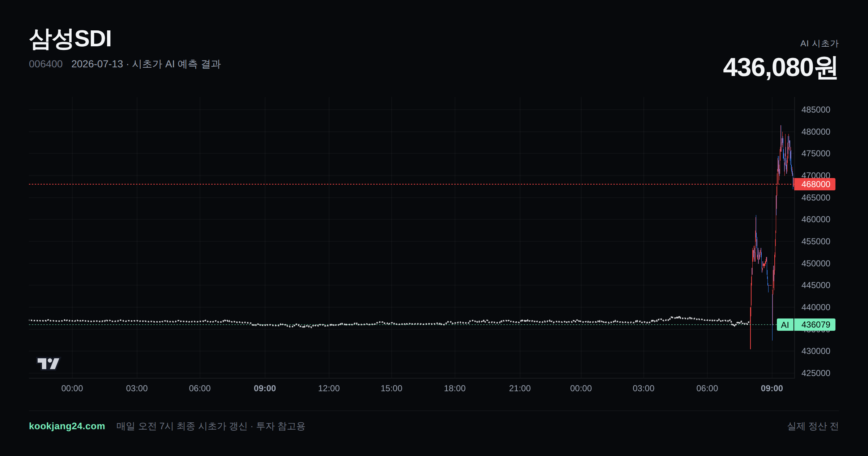868x456 pixels.
Task: Click the 436,080원 AI opening price
Action: click(780, 68)
